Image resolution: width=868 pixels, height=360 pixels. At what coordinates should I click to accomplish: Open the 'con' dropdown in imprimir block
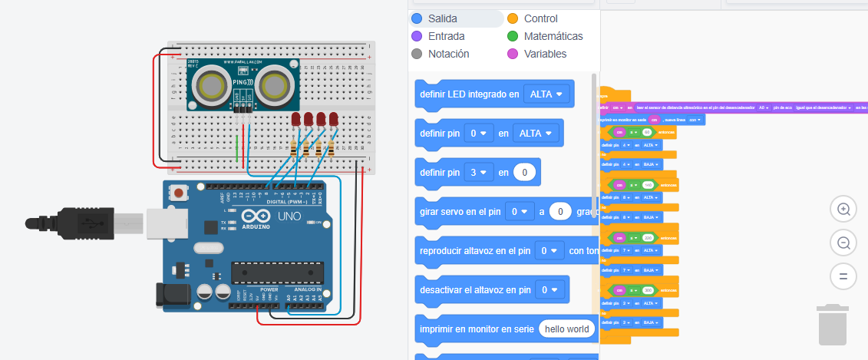pyautogui.click(x=695, y=120)
